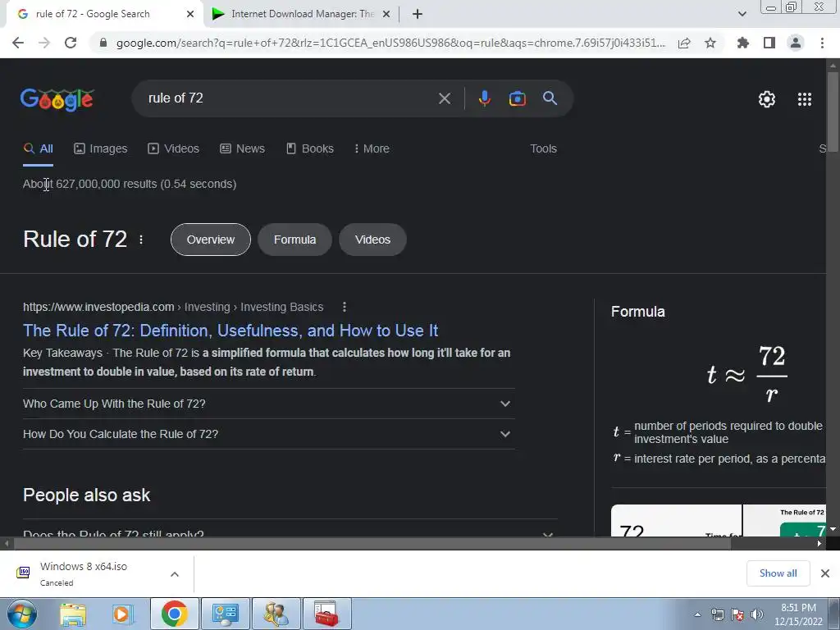Open the Investopedia Rule of 72 link
The image size is (840, 630).
click(231, 331)
